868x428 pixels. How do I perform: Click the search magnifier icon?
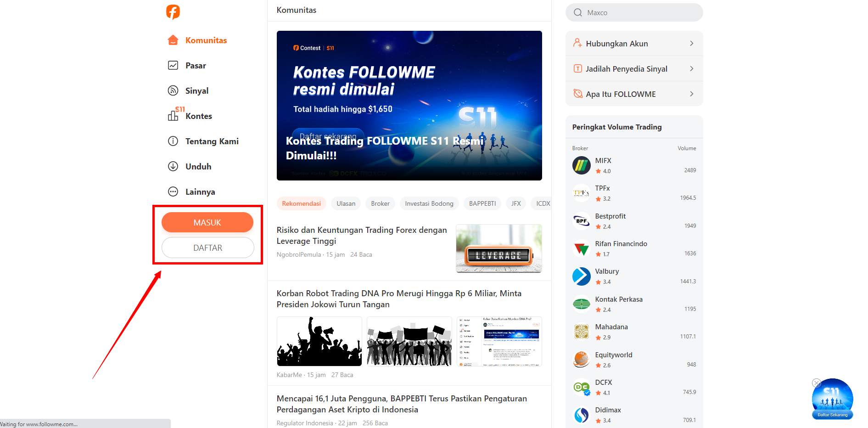578,12
